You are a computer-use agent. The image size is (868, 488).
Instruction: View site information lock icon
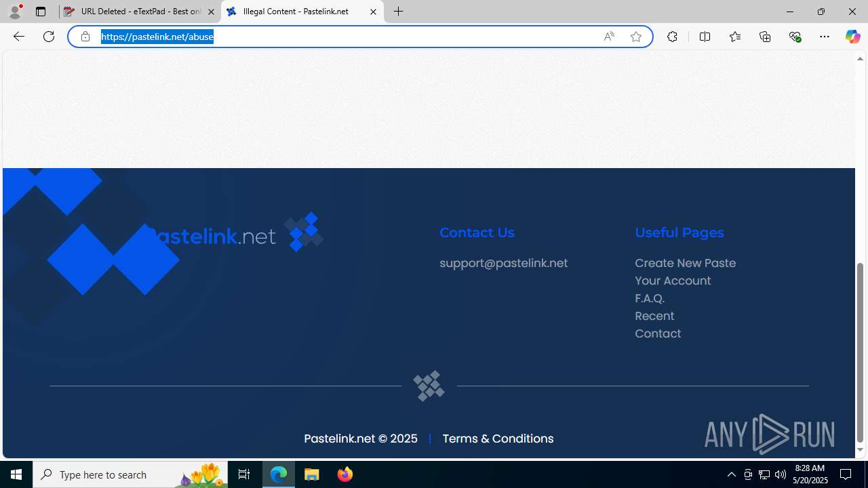[x=85, y=37]
